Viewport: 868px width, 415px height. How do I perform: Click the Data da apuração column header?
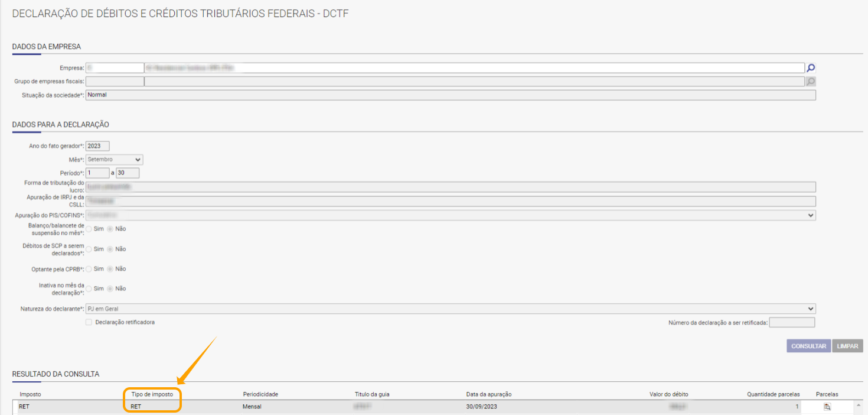[489, 394]
